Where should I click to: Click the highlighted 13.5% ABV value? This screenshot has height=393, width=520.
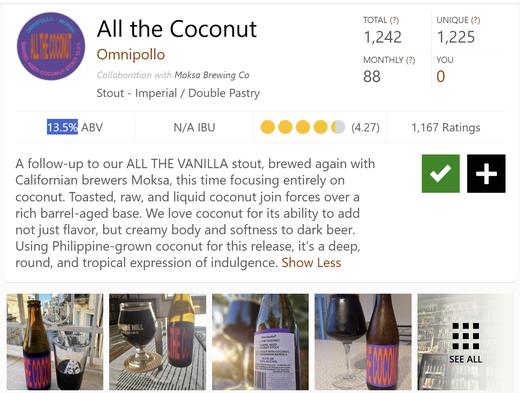click(x=62, y=127)
